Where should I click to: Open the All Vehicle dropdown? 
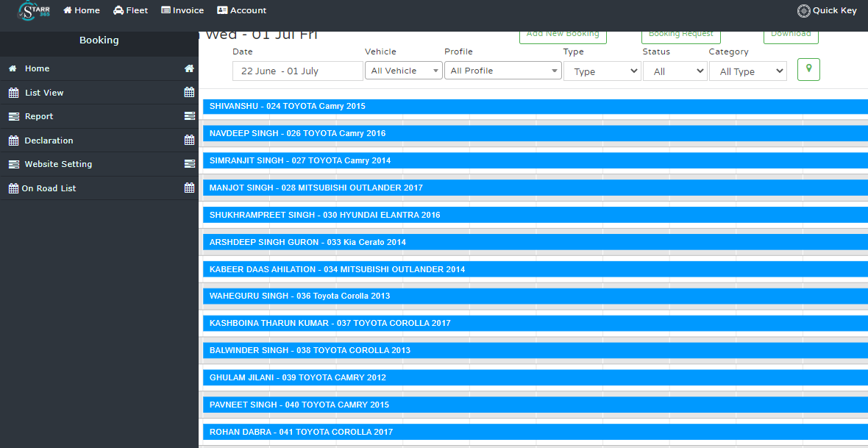pyautogui.click(x=404, y=71)
